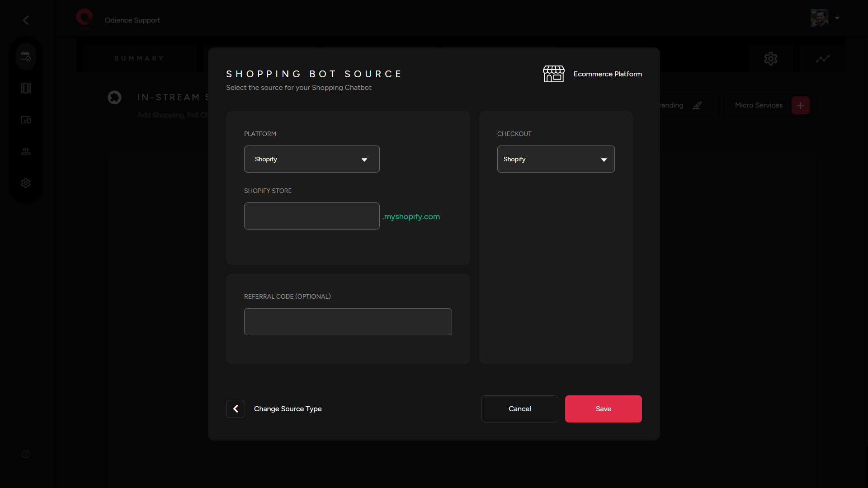The image size is (868, 488).
Task: Open the film strip media sidebar icon
Action: click(26, 88)
